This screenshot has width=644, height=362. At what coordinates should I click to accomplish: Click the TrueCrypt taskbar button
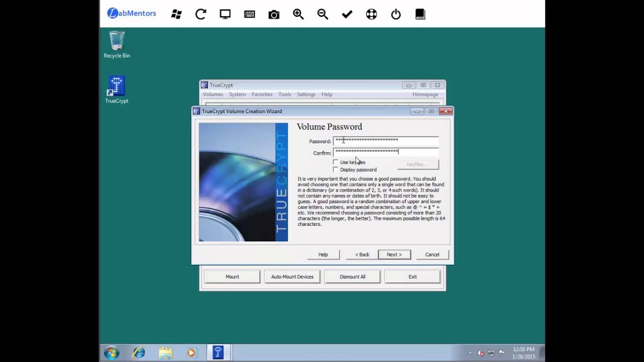(218, 352)
